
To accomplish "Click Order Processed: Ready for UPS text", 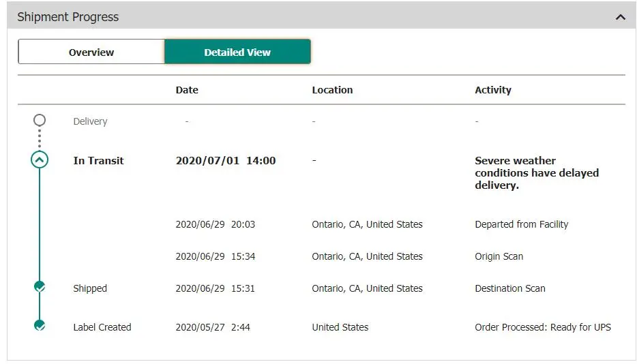I will pos(542,327).
